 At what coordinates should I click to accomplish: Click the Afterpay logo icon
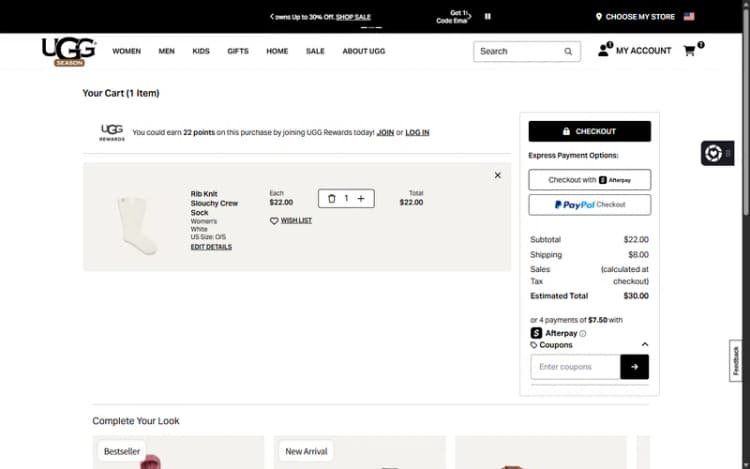tap(536, 333)
